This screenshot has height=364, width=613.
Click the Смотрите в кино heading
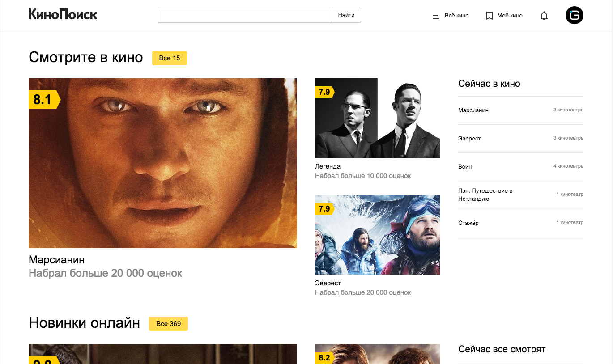point(86,57)
